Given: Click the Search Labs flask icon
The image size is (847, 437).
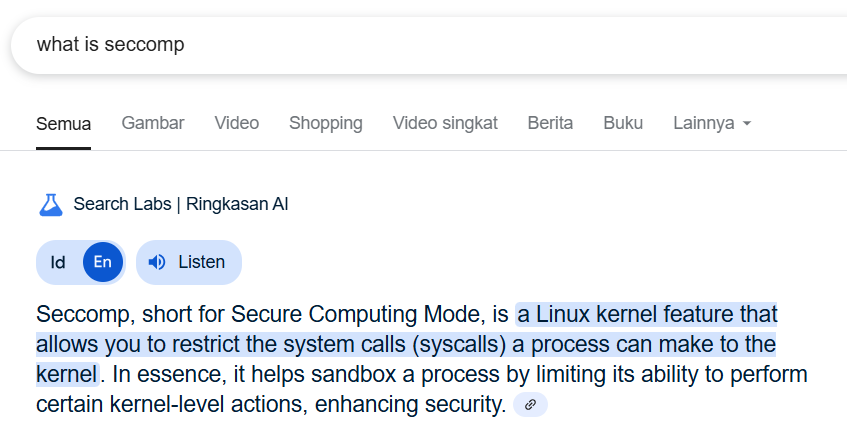Looking at the screenshot, I should tap(50, 205).
